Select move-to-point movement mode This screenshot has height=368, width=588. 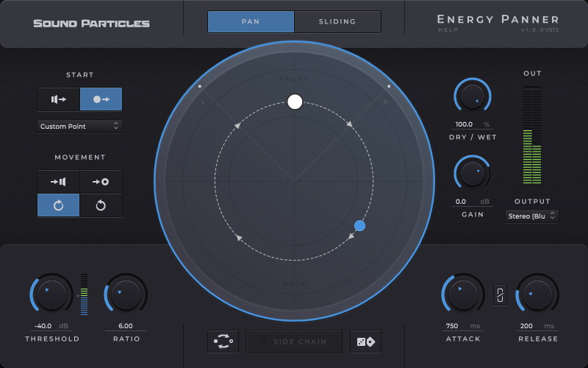[101, 182]
